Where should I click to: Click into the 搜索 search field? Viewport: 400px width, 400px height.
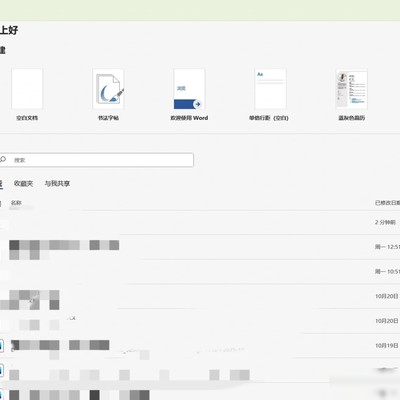[x=97, y=160]
